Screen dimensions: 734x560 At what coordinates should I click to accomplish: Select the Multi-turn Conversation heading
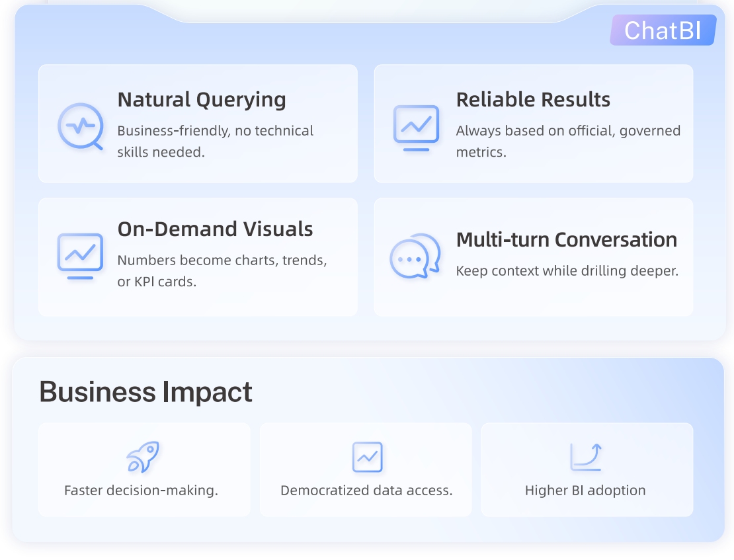click(x=567, y=239)
